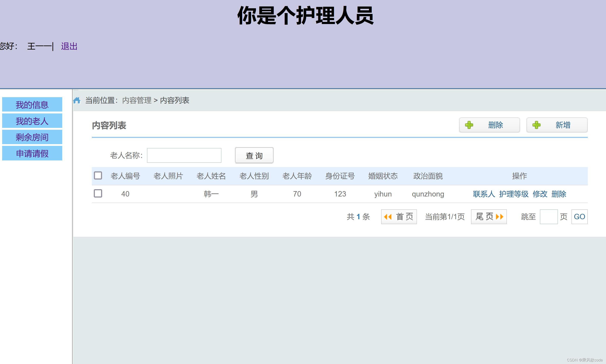The height and width of the screenshot is (364, 606).
Task: Open 我的老人 in the sidebar
Action: coord(32,121)
